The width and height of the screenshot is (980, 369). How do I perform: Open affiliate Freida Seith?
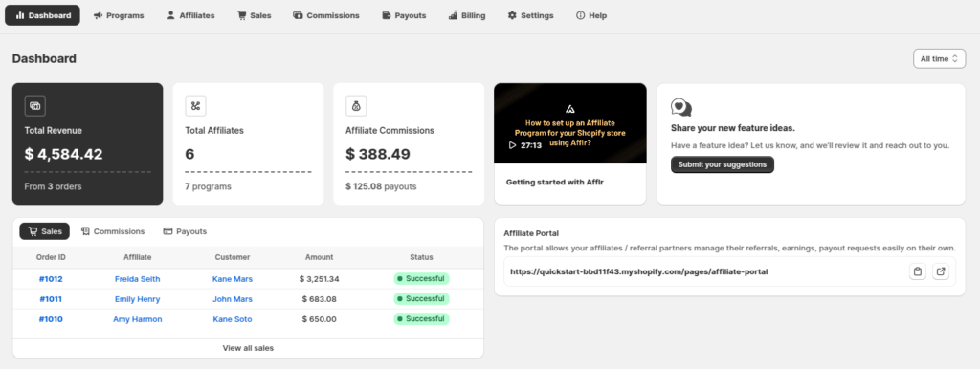[138, 279]
